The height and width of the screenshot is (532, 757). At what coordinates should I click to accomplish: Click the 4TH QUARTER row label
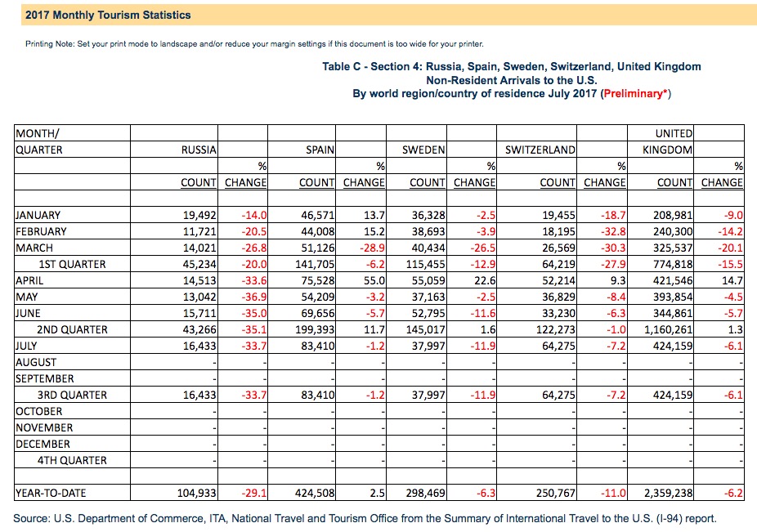tap(72, 461)
